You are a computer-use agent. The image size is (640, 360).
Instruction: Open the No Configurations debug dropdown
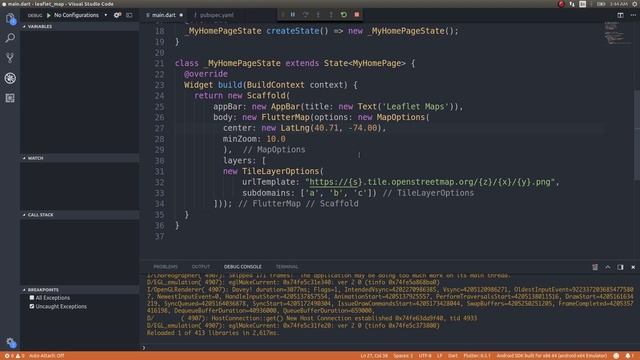pyautogui.click(x=80, y=15)
